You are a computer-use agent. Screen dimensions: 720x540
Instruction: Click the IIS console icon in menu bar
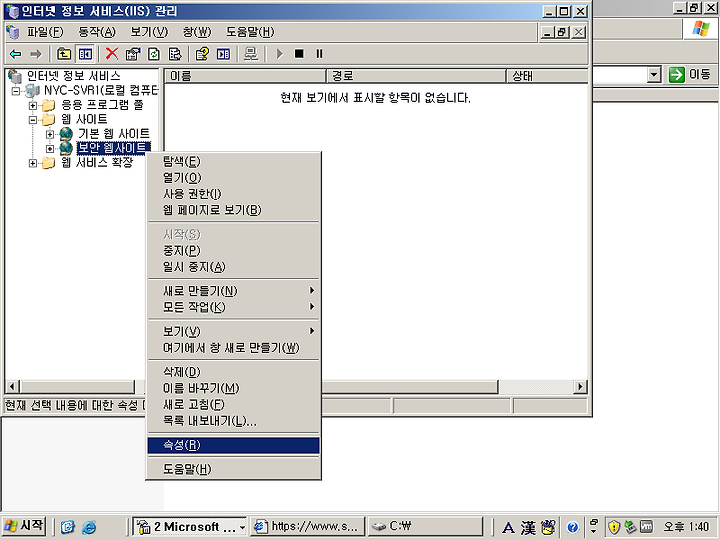tap(13, 32)
